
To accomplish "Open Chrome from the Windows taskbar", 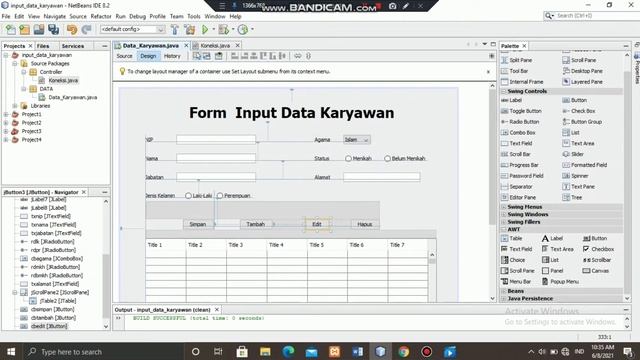I will tap(404, 351).
